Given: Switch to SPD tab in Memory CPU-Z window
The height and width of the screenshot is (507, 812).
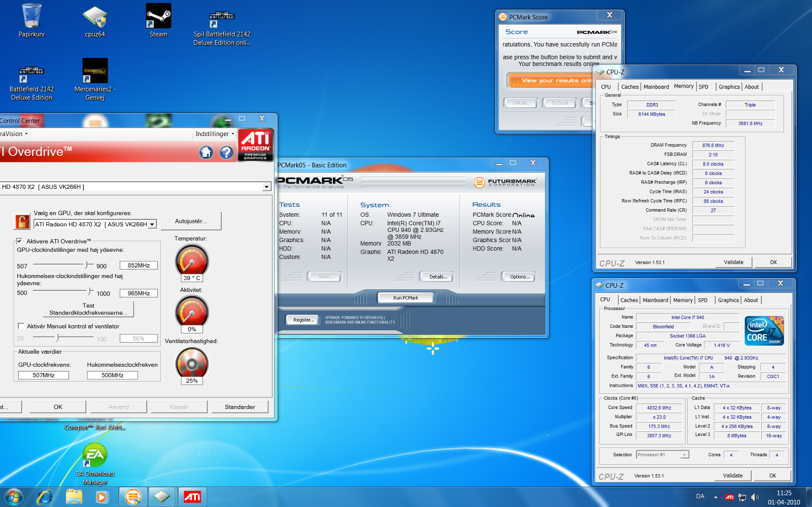Looking at the screenshot, I should [703, 87].
